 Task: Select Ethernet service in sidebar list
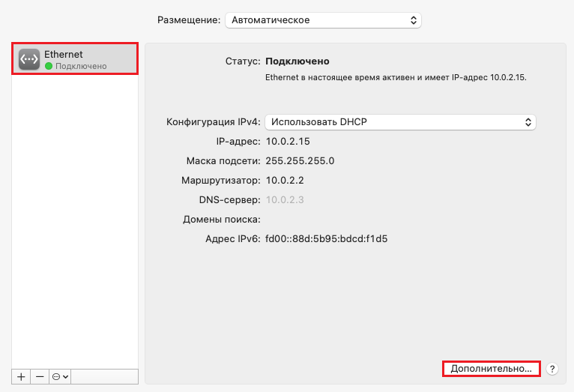[75, 59]
